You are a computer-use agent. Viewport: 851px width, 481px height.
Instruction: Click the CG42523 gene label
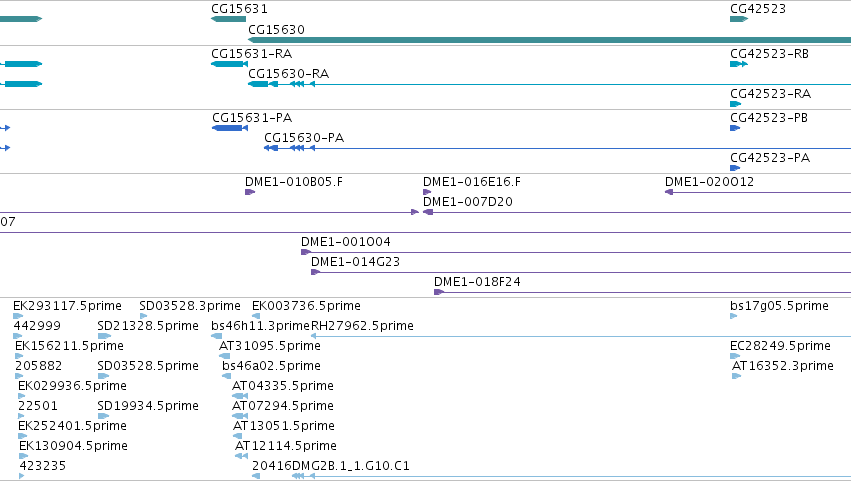tap(758, 9)
